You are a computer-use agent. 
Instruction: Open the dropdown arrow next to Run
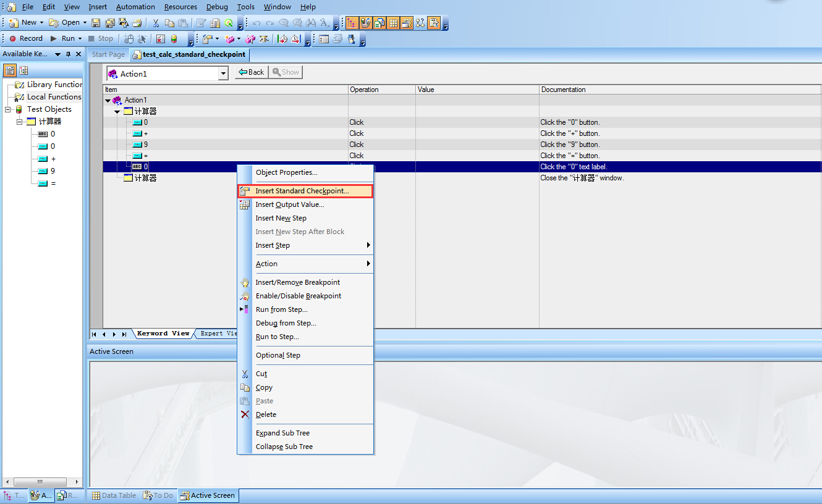[80, 38]
